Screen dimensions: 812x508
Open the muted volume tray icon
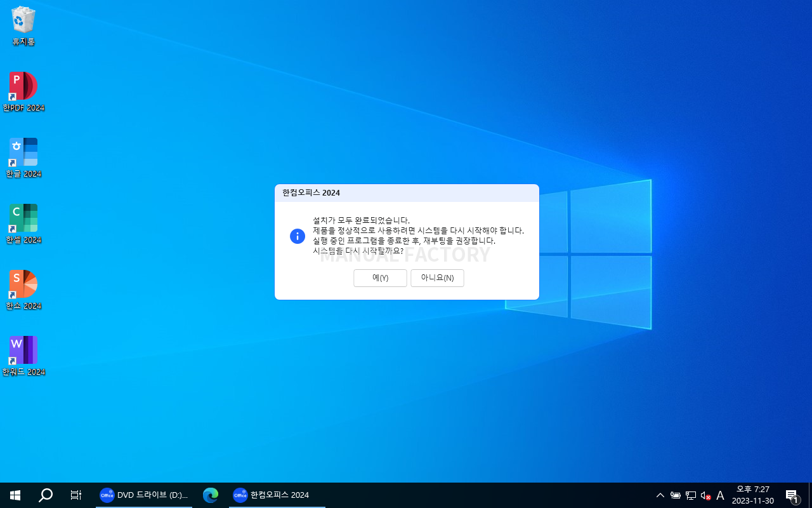pos(705,495)
